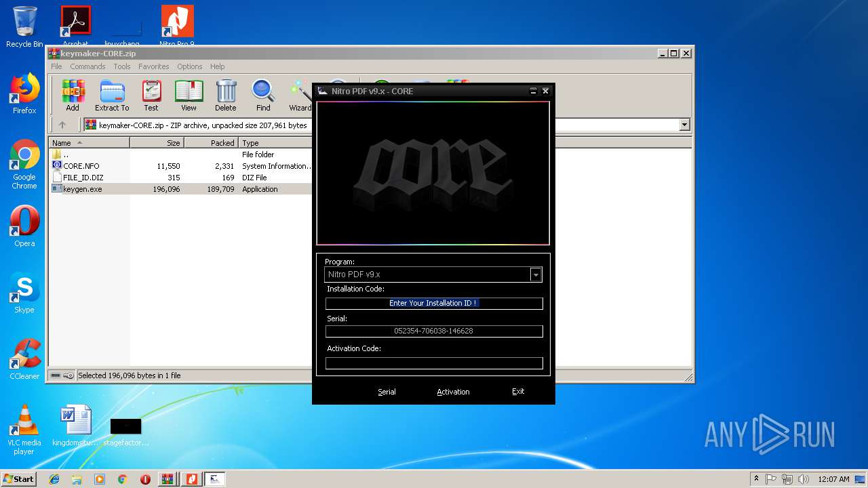Close the Nitro PDF keygen window
This screenshot has width=868, height=488.
545,91
